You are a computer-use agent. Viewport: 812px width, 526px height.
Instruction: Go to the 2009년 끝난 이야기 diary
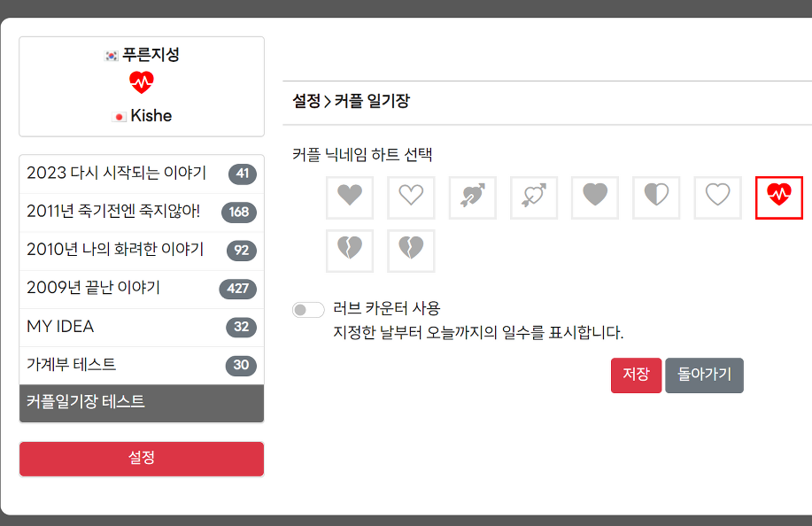[x=93, y=288]
